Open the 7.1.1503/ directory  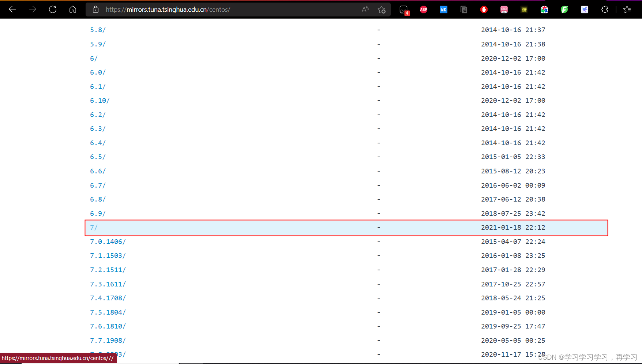click(x=108, y=256)
